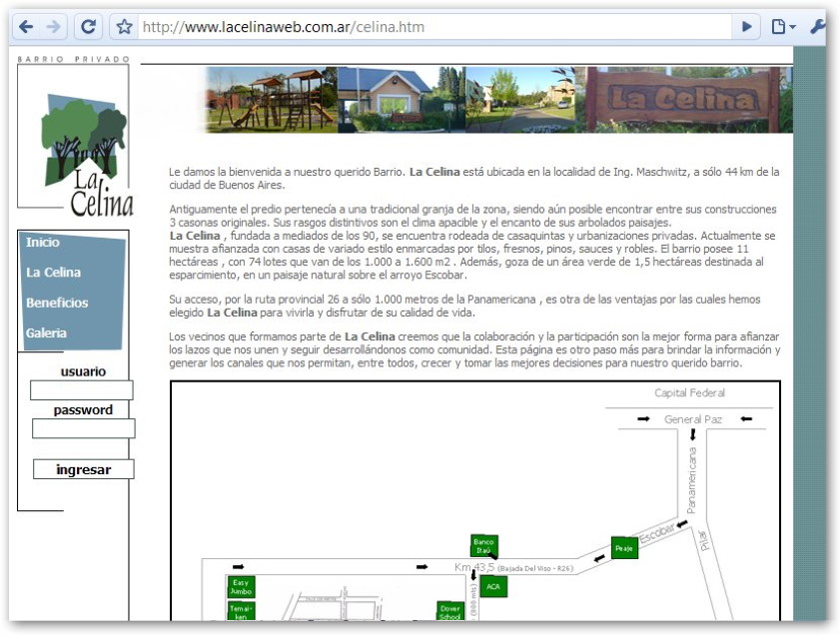The height and width of the screenshot is (635, 840).
Task: Open the Galeria menu item
Action: point(46,333)
